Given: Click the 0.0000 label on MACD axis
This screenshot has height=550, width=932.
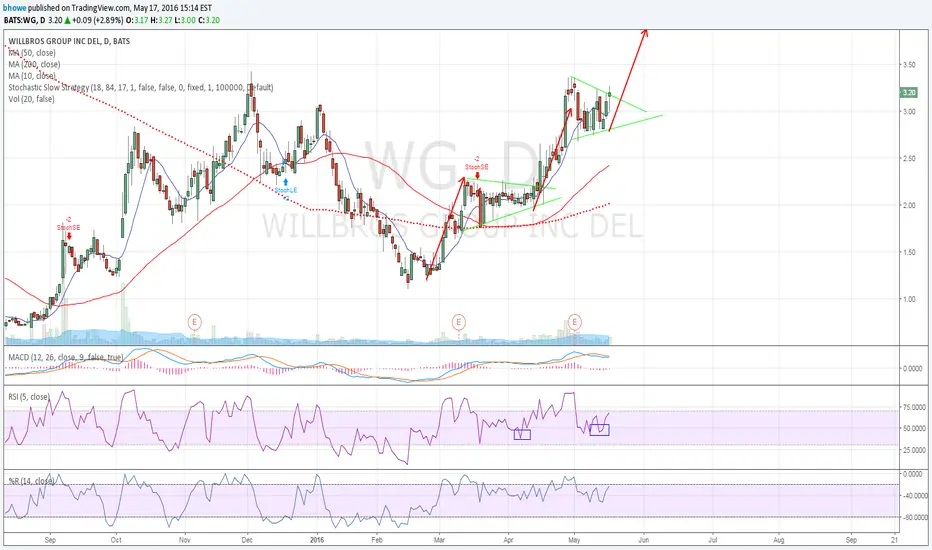Looking at the screenshot, I should tap(912, 369).
